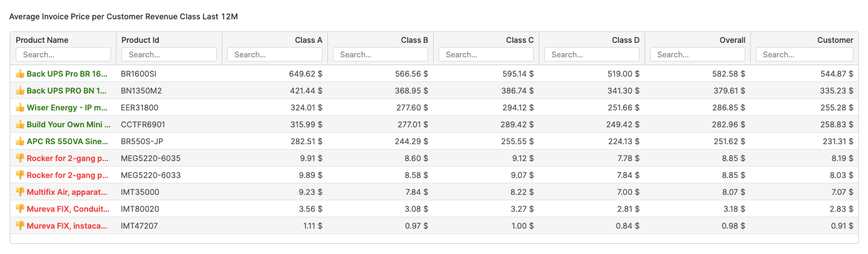Click thumbs-down icon for Mureva FIX, instaca
Screen dimensions: 868x254
(x=19, y=226)
